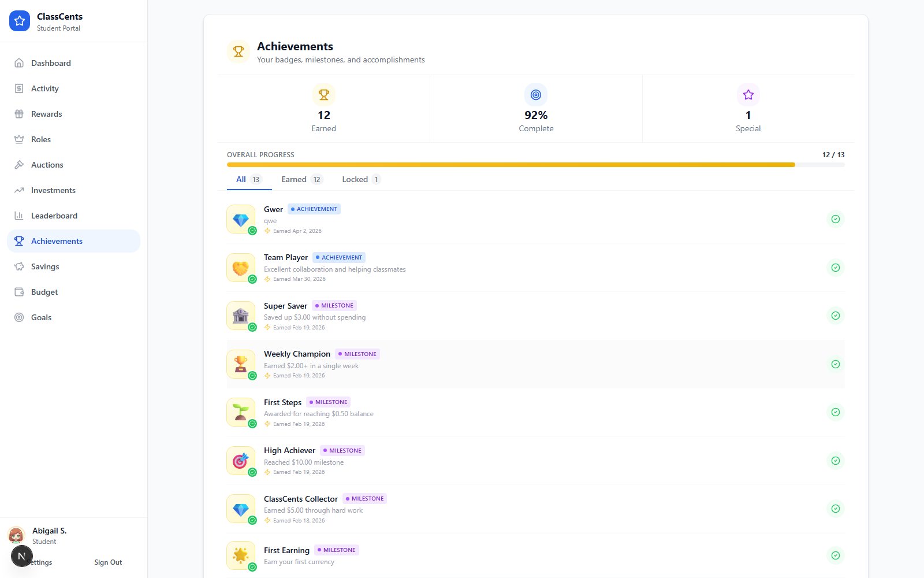924x578 pixels.
Task: Open the Rewards page
Action: coord(73,114)
